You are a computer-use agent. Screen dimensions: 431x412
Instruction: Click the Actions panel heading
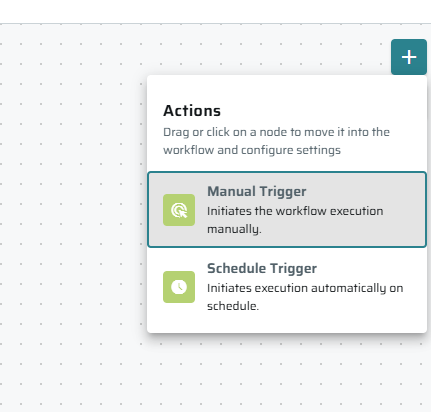[x=192, y=111]
